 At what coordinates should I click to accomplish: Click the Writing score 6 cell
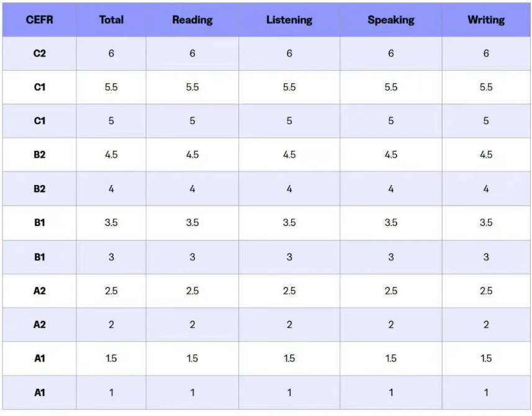(486, 53)
